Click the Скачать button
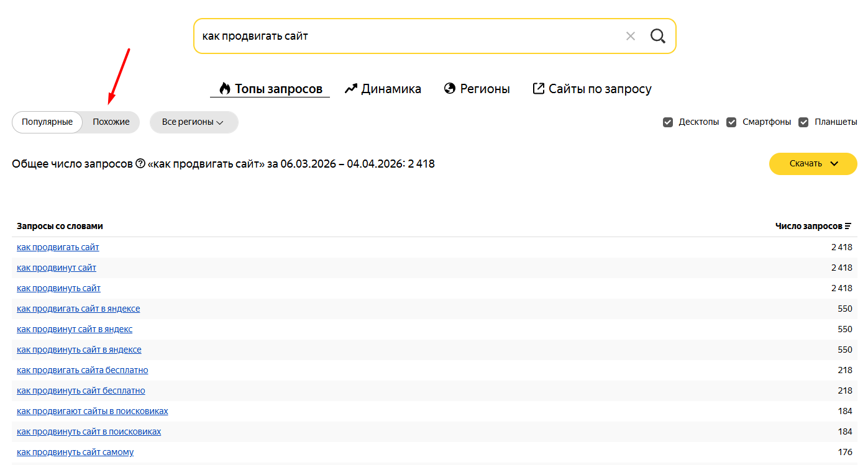This screenshot has height=465, width=868. [805, 163]
